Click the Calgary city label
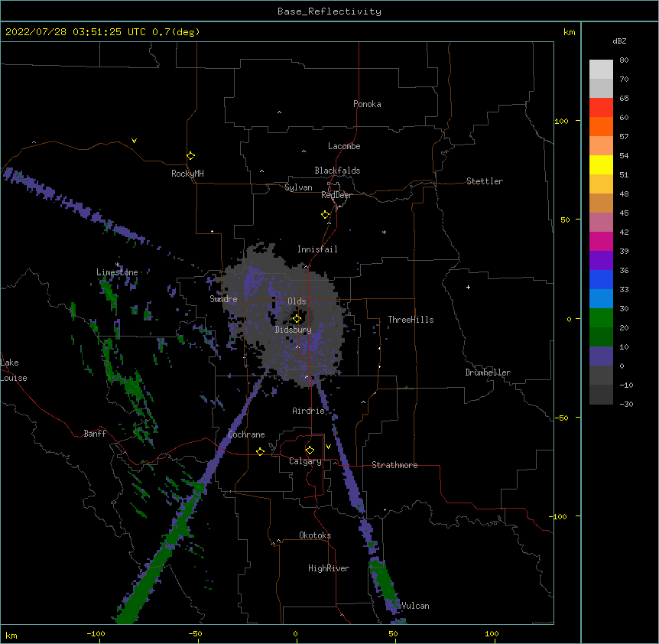This screenshot has height=644, width=659. [305, 461]
